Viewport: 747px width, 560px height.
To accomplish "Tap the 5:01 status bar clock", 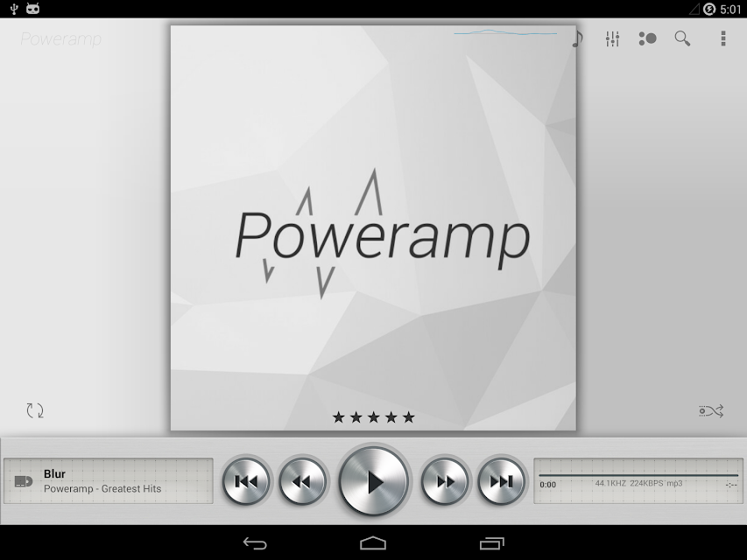I will [x=731, y=10].
